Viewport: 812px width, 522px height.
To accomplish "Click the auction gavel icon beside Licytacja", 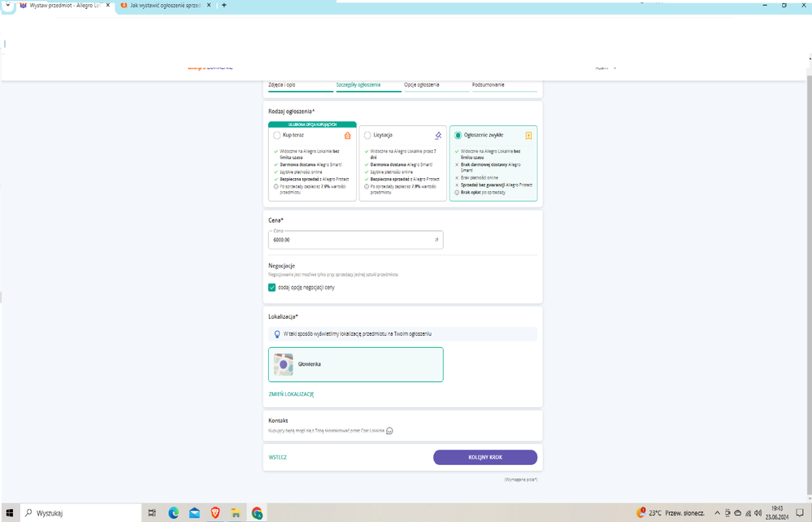I will pyautogui.click(x=438, y=136).
